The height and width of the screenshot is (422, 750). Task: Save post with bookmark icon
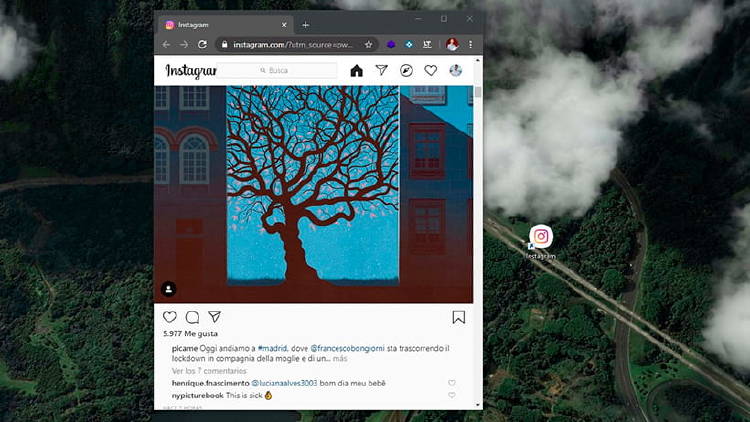458,317
